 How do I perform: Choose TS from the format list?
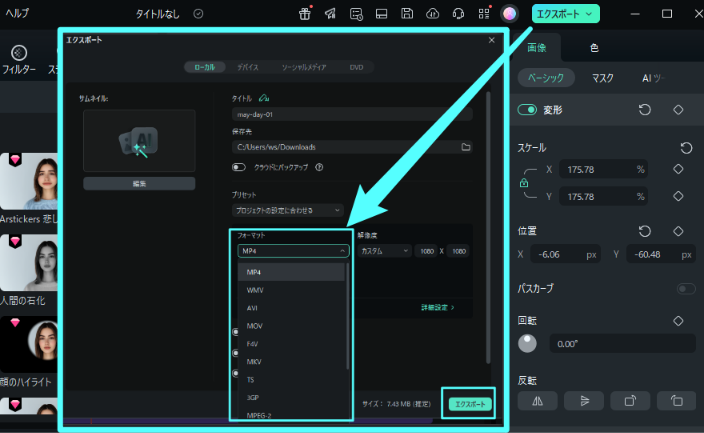pyautogui.click(x=291, y=380)
